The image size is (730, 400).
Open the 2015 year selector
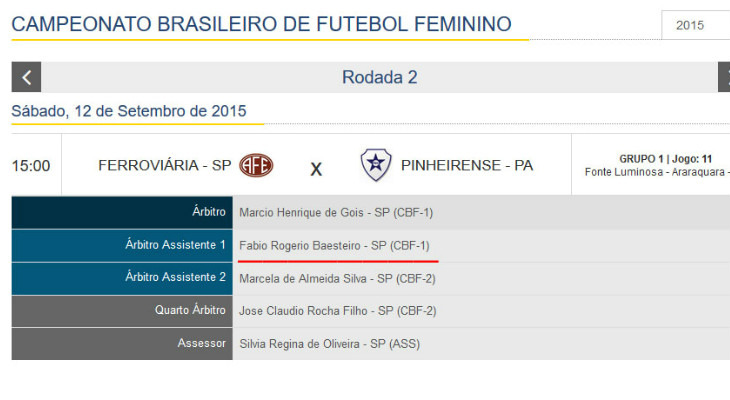(695, 25)
